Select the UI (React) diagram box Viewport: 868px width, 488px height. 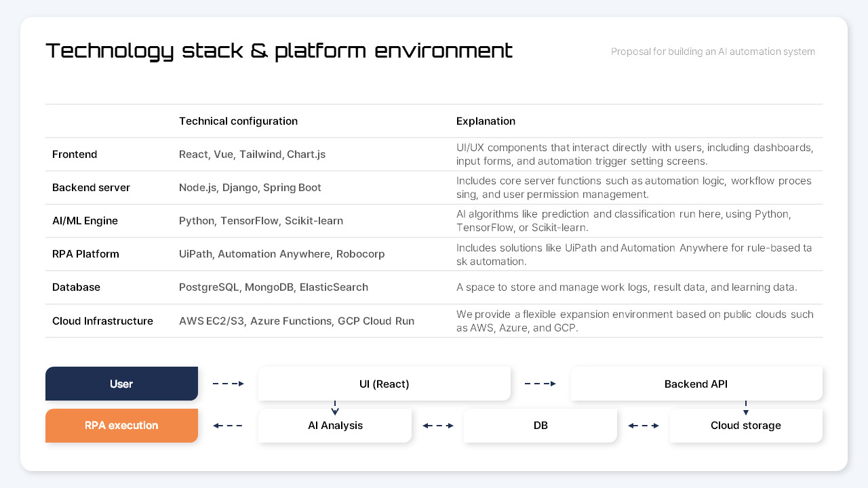[384, 384]
